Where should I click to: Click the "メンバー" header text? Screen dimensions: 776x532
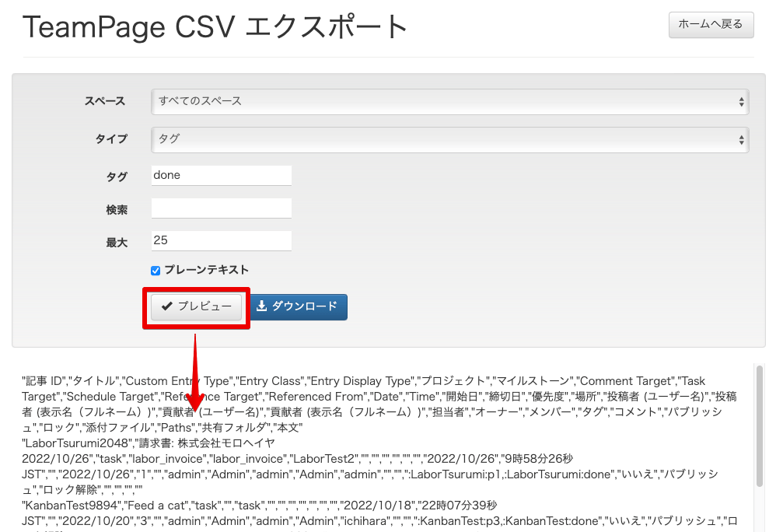click(x=552, y=412)
